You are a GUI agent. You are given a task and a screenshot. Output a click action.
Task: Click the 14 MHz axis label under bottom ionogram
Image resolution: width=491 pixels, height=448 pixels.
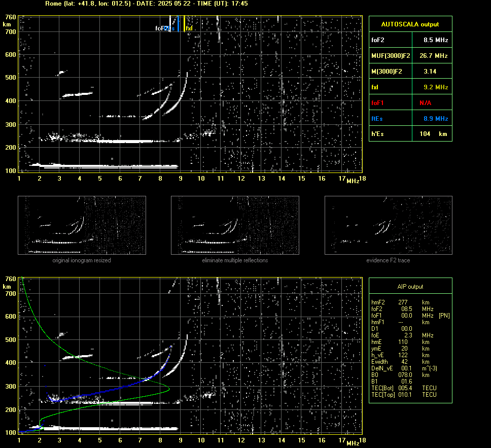(x=282, y=440)
